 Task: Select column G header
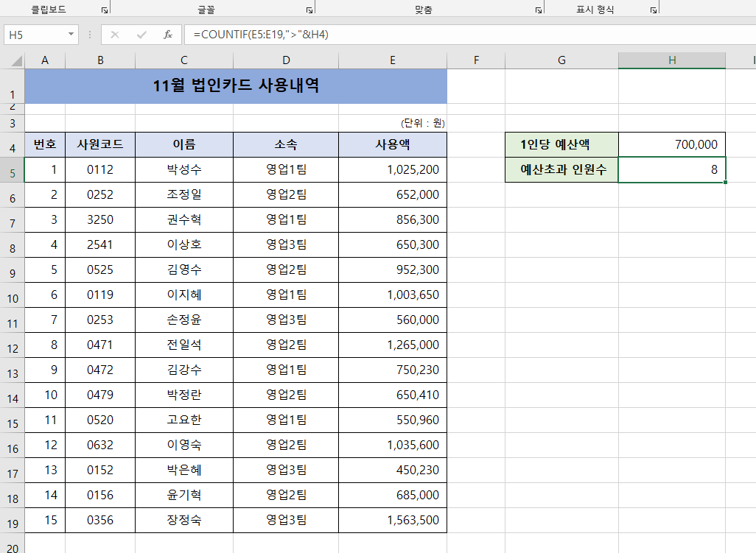coord(561,60)
